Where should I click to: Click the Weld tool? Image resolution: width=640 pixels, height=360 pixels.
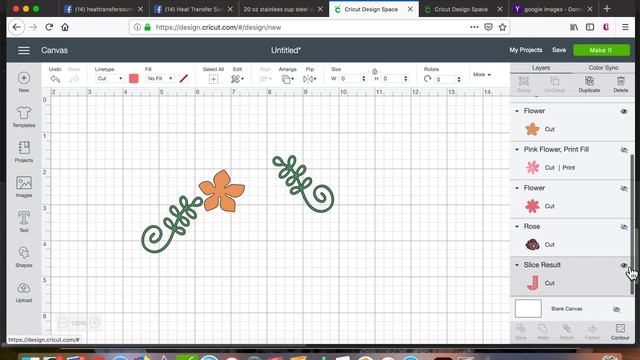[x=542, y=329]
